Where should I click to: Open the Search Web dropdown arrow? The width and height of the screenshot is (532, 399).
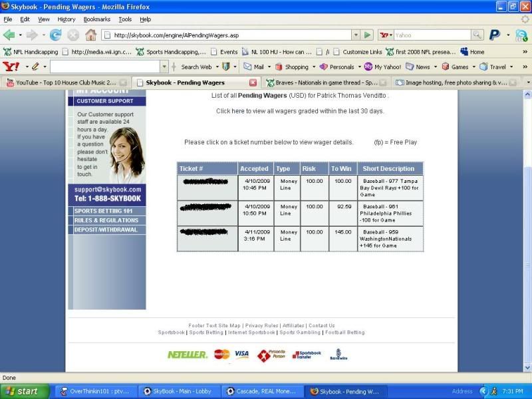217,67
